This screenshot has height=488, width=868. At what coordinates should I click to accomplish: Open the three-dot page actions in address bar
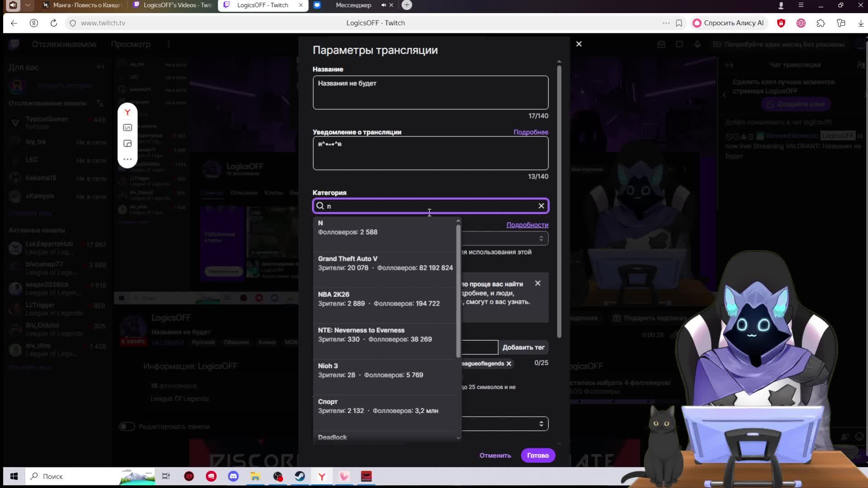pos(666,23)
